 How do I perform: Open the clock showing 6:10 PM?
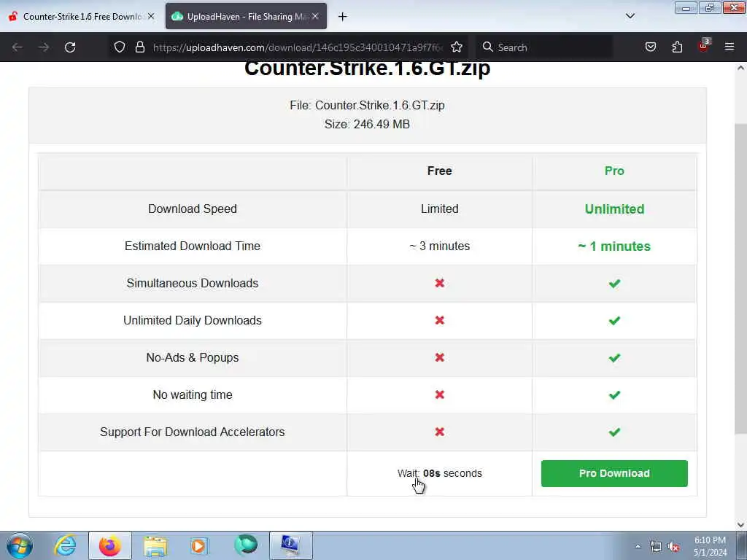[710, 546]
